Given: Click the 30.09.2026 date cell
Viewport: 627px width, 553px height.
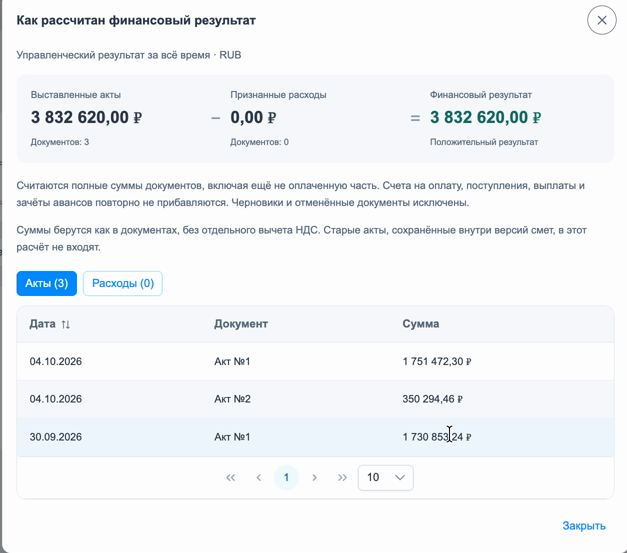Looking at the screenshot, I should click(x=56, y=437).
